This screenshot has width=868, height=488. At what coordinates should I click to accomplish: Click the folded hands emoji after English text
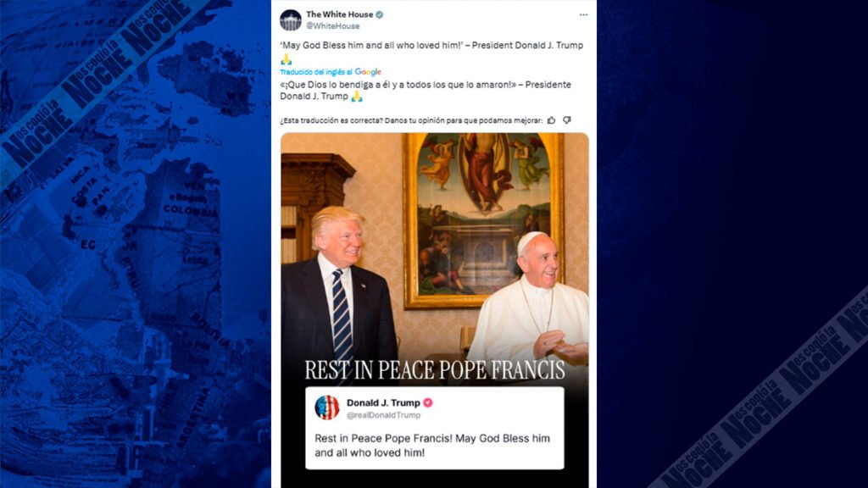[286, 59]
